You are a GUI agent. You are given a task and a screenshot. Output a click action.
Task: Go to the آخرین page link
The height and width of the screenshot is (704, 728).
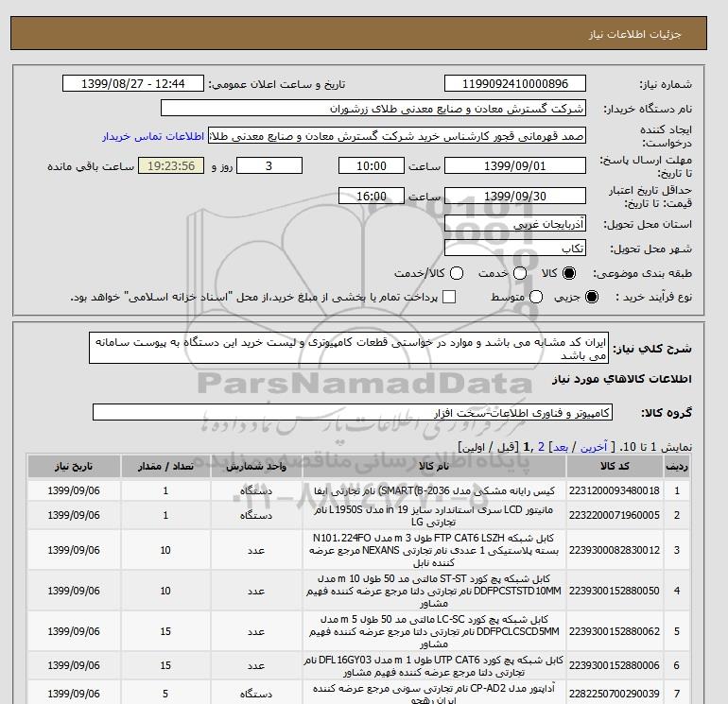(594, 447)
